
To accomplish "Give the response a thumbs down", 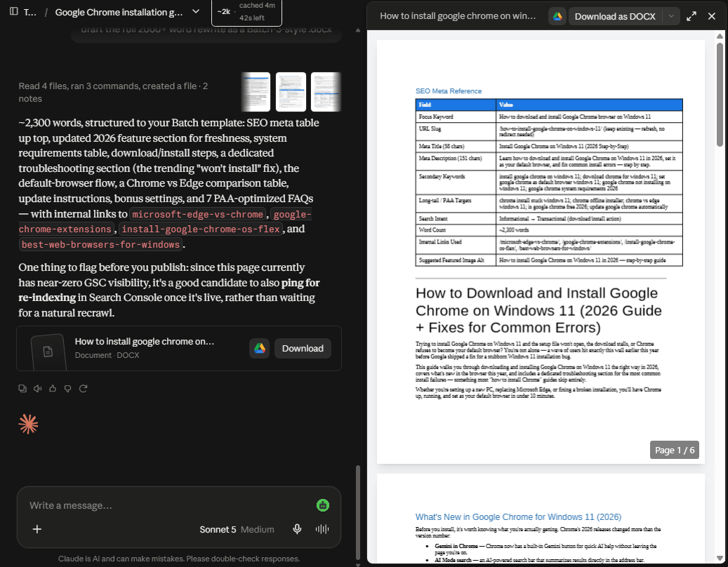I will pyautogui.click(x=68, y=388).
